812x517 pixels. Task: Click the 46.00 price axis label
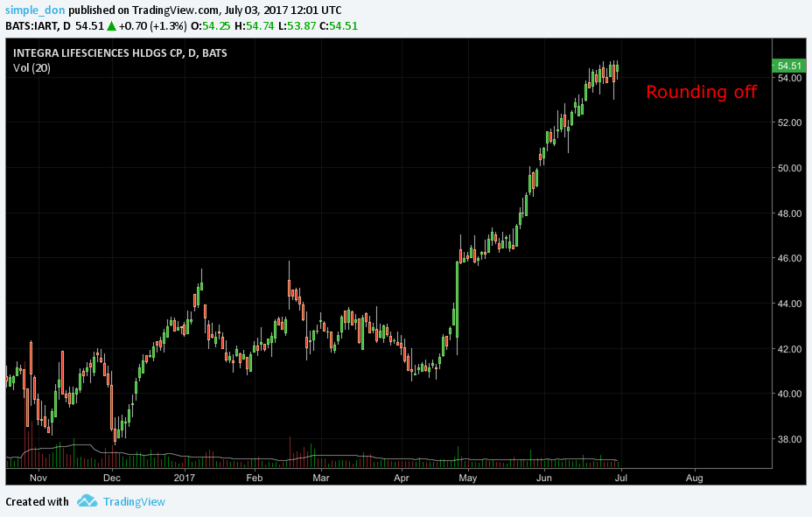[789, 258]
